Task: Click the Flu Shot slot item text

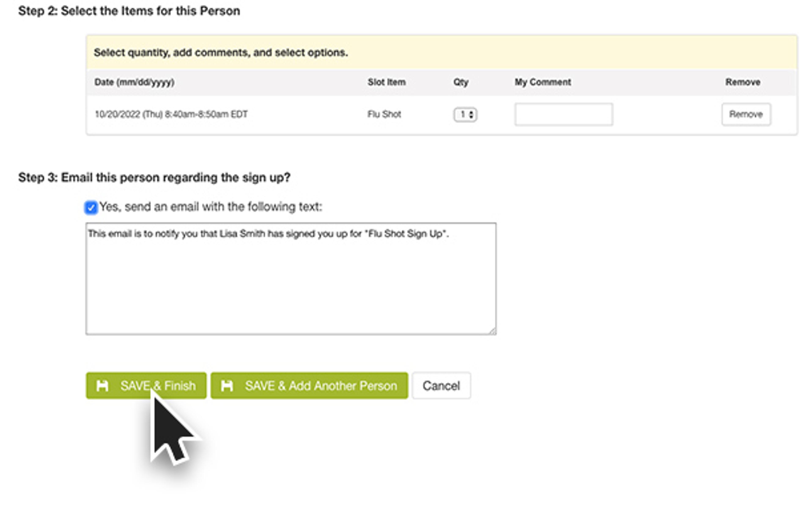Action: coord(384,114)
